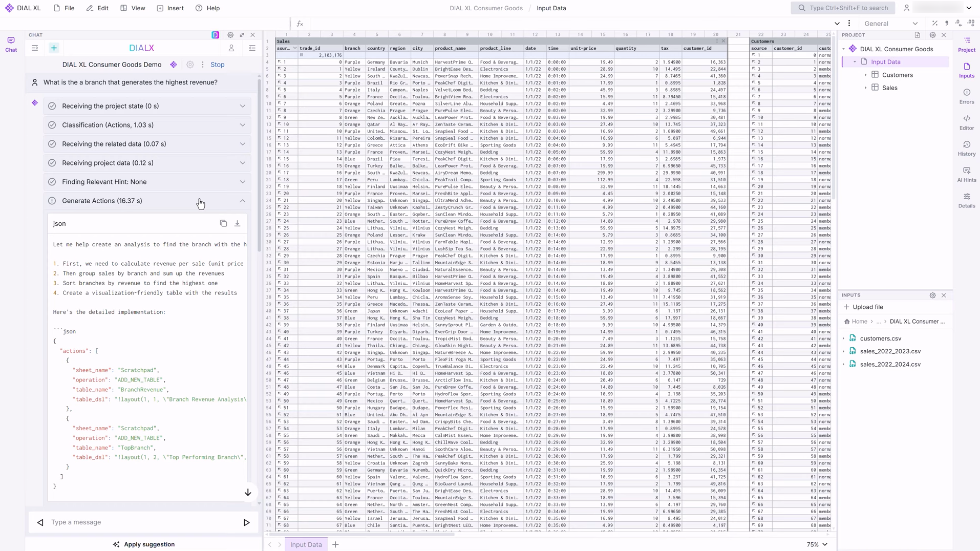980x551 pixels.
Task: Open the Details panel
Action: 966,200
